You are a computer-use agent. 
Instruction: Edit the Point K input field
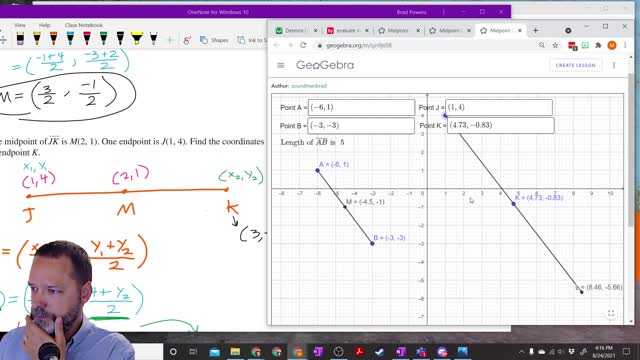tap(501, 125)
